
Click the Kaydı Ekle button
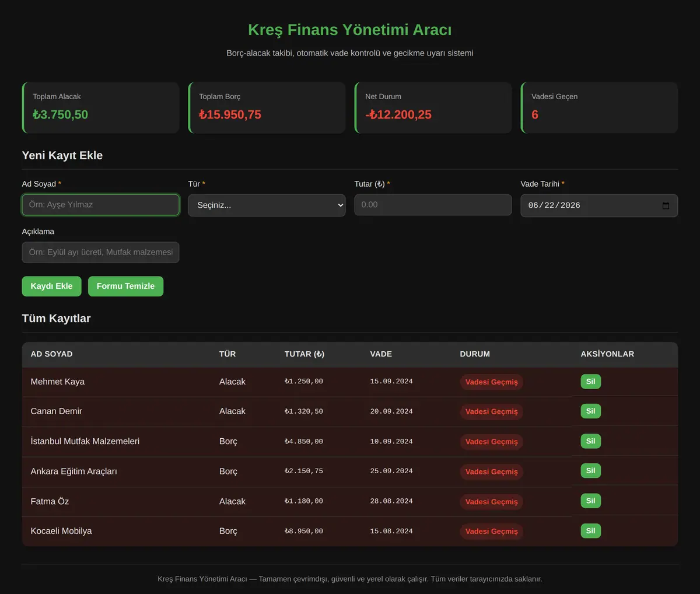51,286
